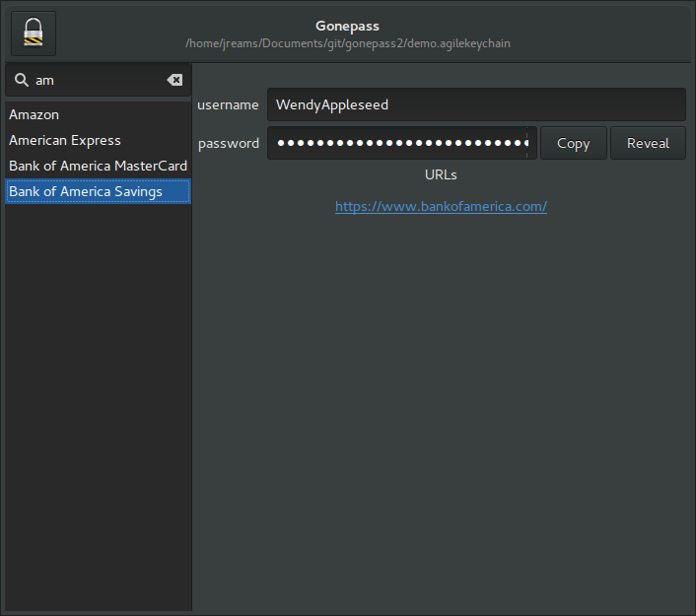Click the Gonepass window title
The height and width of the screenshot is (616, 696).
click(348, 26)
